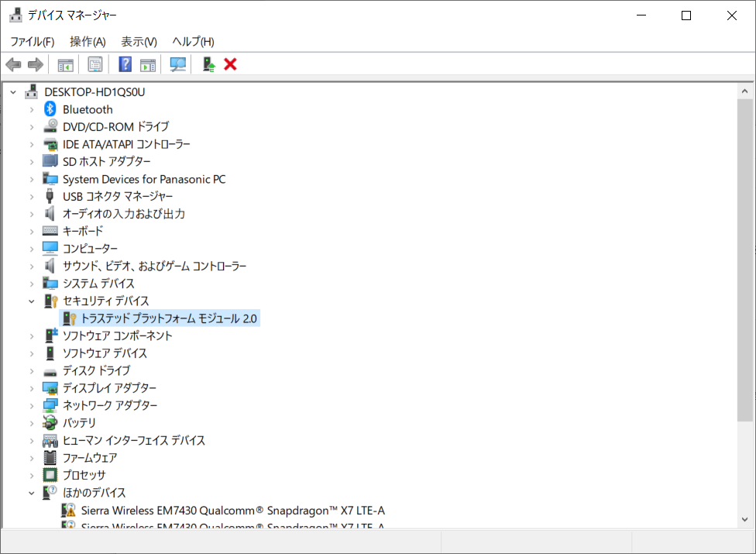This screenshot has width=756, height=554.
Task: Open the Properties toolbar icon
Action: 95,64
